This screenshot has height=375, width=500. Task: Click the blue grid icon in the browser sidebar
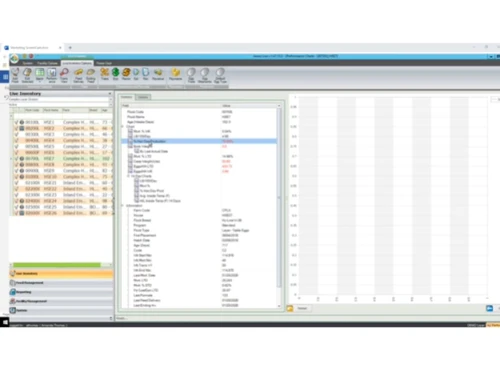pyautogui.click(x=5, y=77)
